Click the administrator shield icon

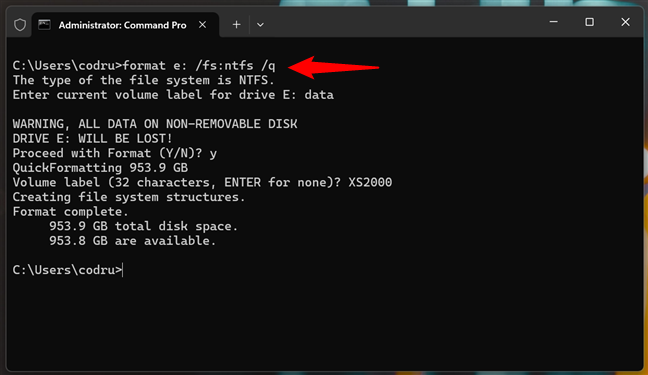pyautogui.click(x=20, y=25)
